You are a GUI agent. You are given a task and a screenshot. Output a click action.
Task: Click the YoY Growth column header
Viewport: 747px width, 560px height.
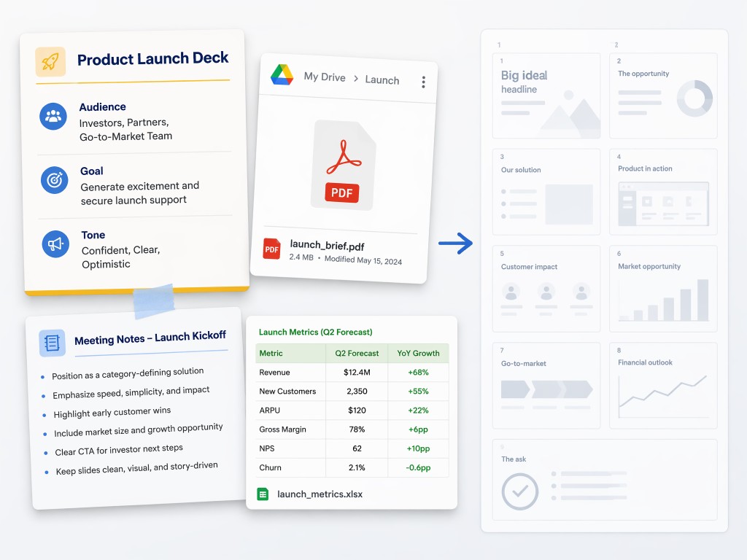coord(418,354)
